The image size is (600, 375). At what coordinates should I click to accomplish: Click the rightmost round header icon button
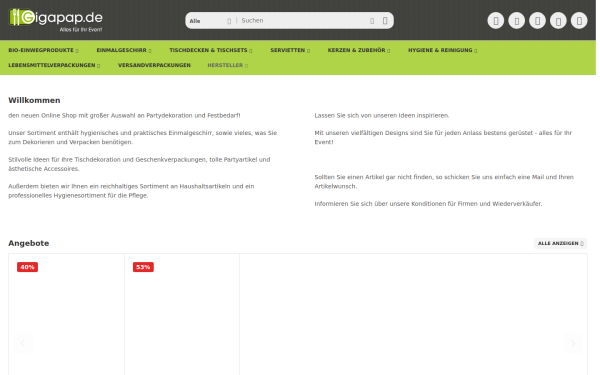(579, 21)
